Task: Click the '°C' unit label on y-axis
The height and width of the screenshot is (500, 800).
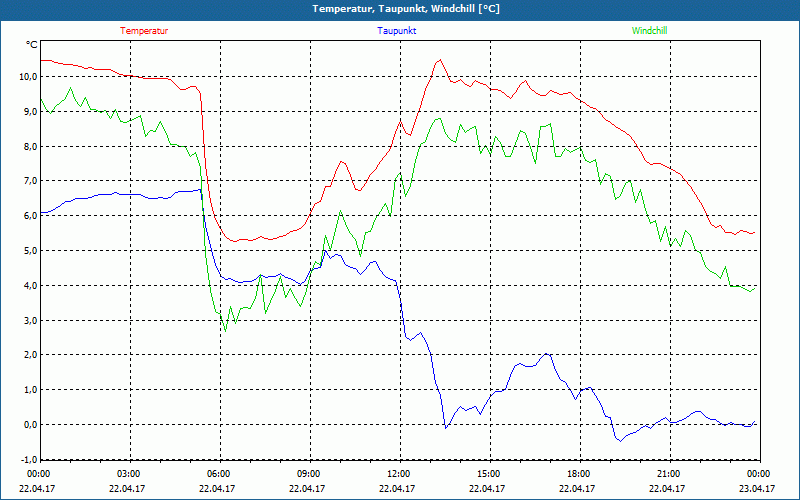Action: 32,45
